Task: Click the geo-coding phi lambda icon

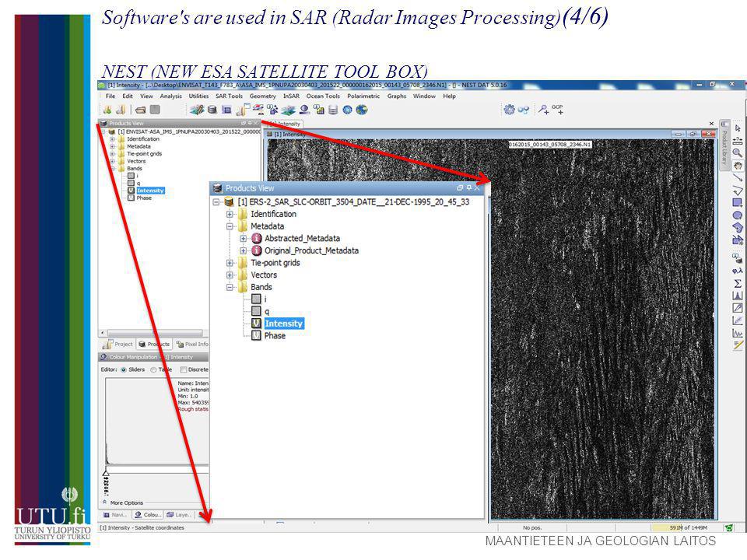Action: click(x=738, y=271)
